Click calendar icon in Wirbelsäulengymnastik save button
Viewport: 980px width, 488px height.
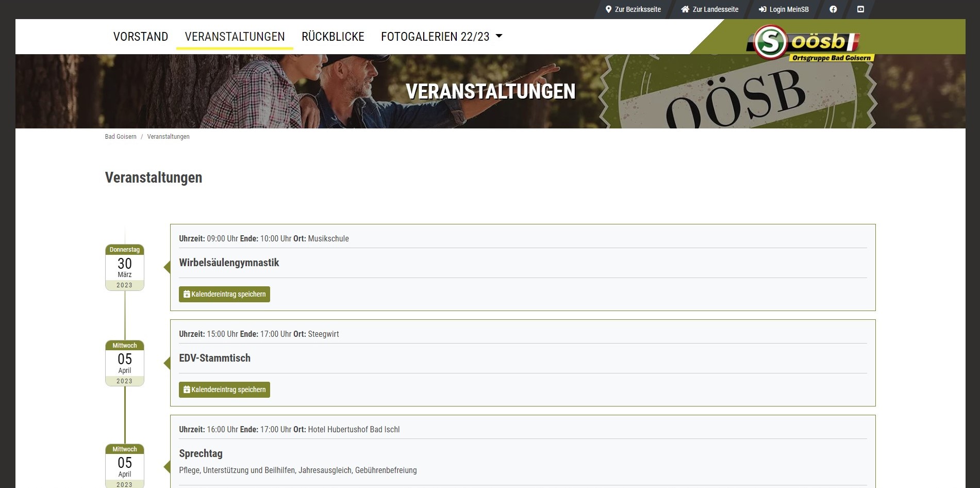(x=187, y=294)
